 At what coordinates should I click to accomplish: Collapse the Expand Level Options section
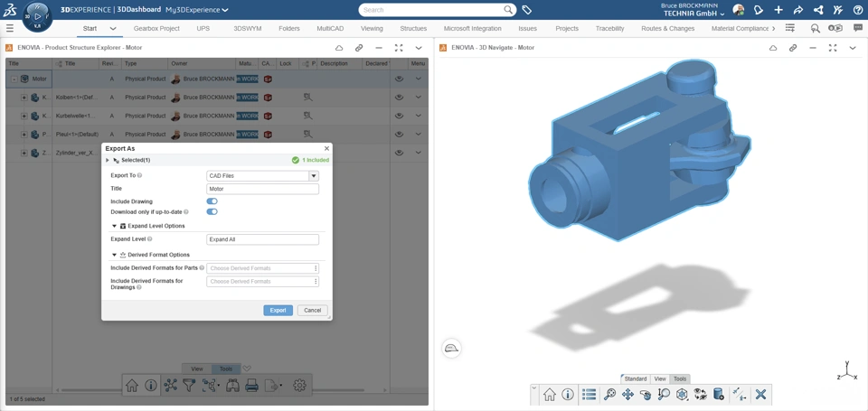115,226
